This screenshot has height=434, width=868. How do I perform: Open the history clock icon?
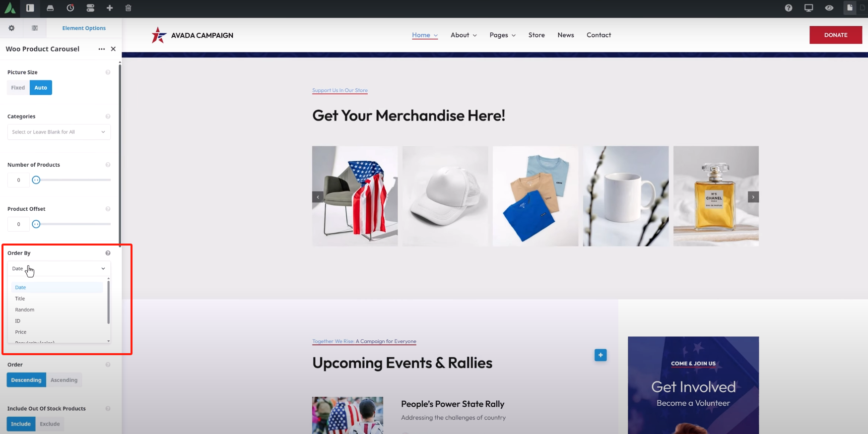(x=70, y=8)
